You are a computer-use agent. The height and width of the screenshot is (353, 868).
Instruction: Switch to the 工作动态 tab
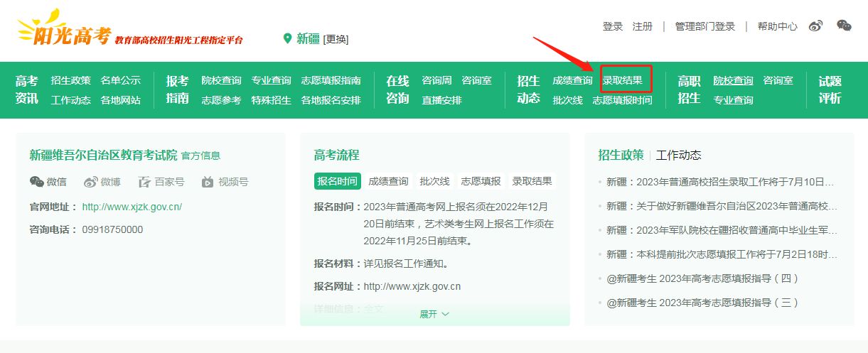click(678, 155)
